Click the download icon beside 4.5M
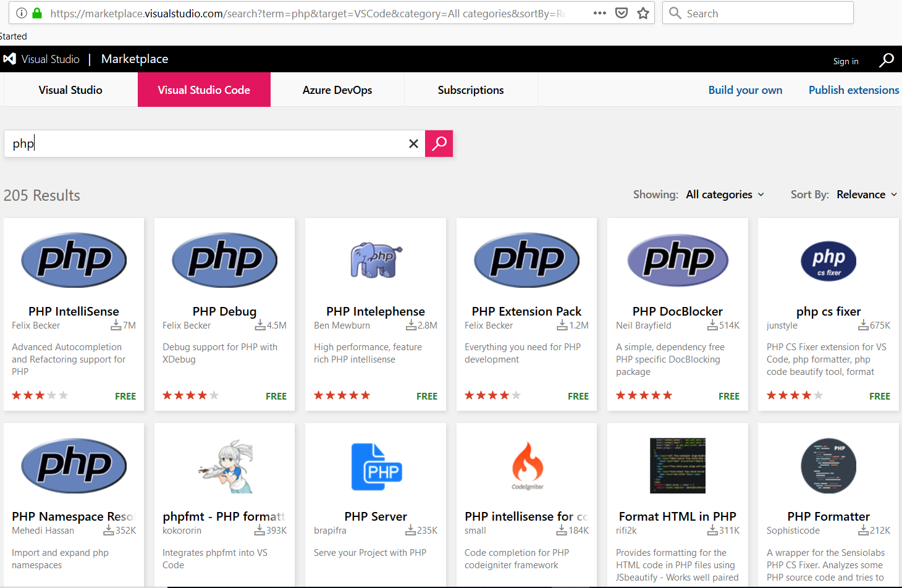The width and height of the screenshot is (902, 588). coord(260,325)
